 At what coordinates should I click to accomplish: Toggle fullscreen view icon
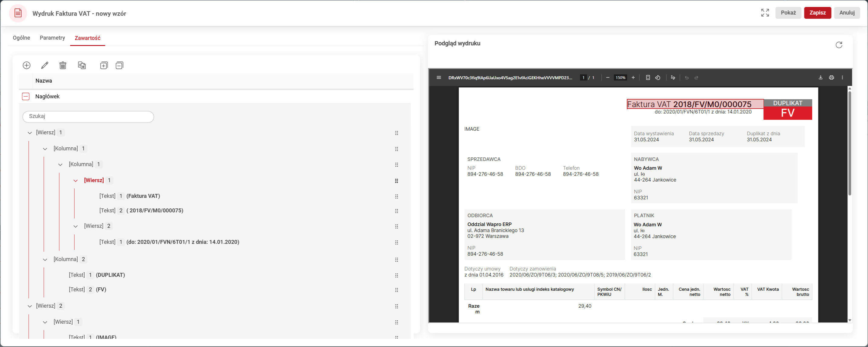pos(765,13)
